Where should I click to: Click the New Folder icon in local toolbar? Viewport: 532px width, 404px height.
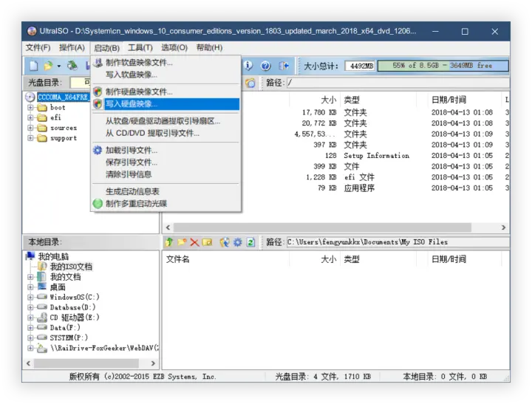(x=182, y=242)
